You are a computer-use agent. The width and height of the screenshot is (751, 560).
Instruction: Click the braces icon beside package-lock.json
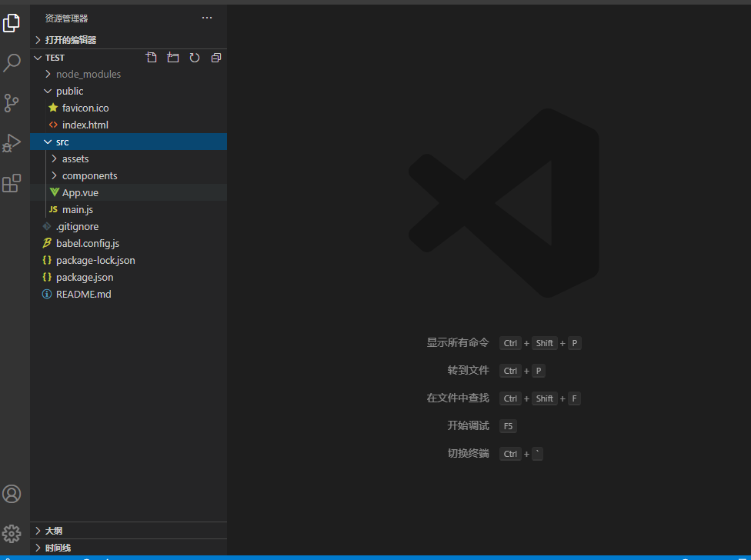click(x=47, y=260)
